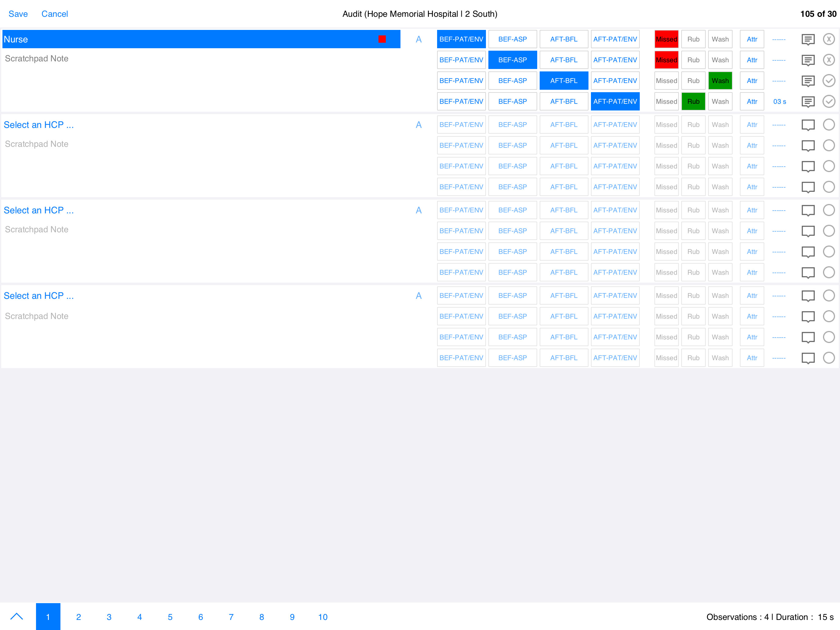The height and width of the screenshot is (630, 840).
Task: Go to page 5
Action: [170, 617]
